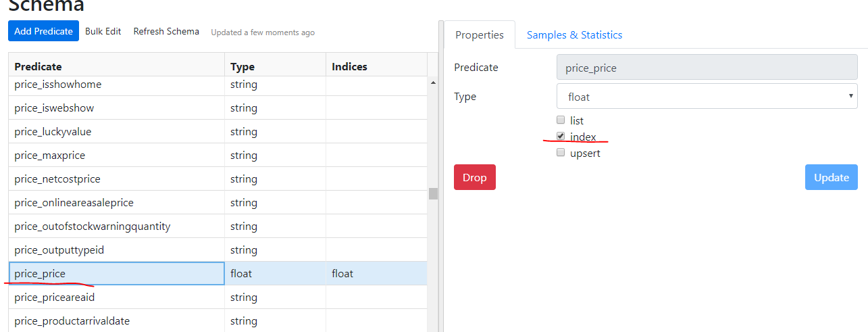The height and width of the screenshot is (332, 868).
Task: Click the Add Predicate button
Action: pos(43,31)
